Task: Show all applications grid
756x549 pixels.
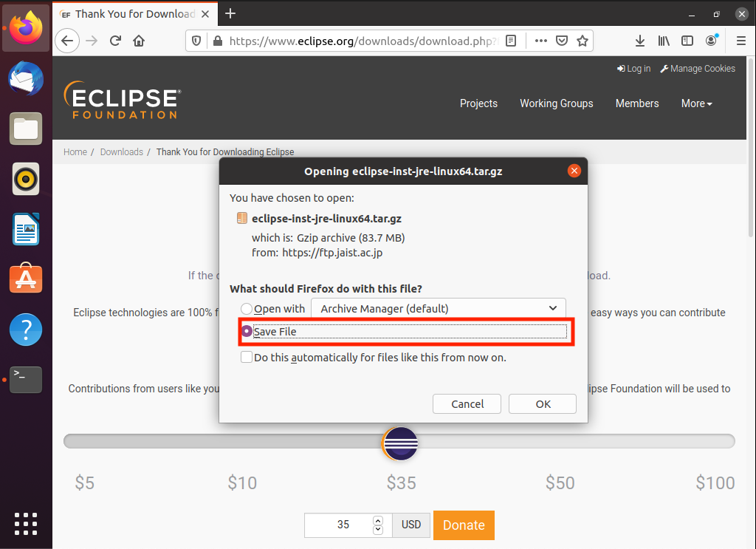Action: 26,523
